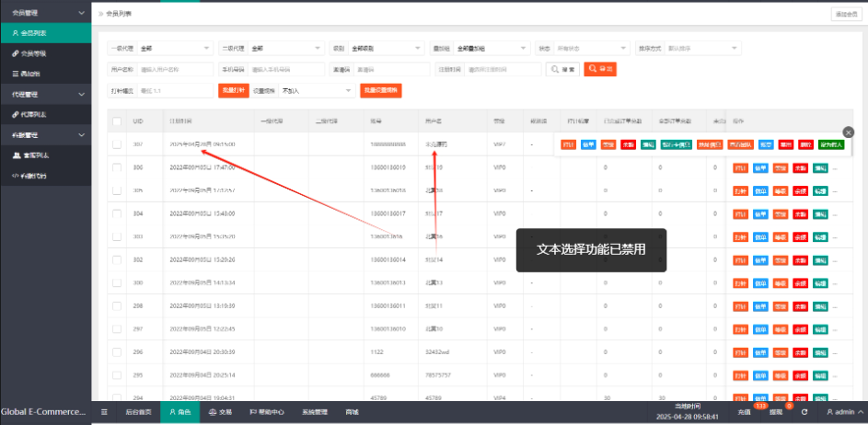The image size is (868, 425).
Task: Click 查看团队 button in popup
Action: (741, 145)
